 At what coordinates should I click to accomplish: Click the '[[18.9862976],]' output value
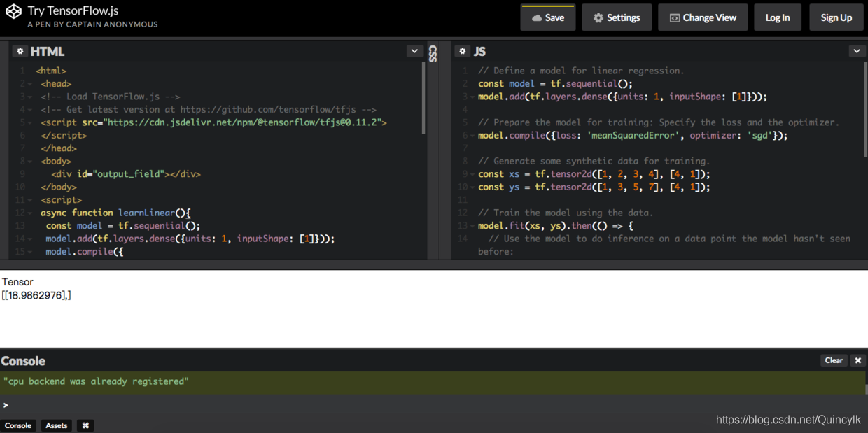(36, 295)
